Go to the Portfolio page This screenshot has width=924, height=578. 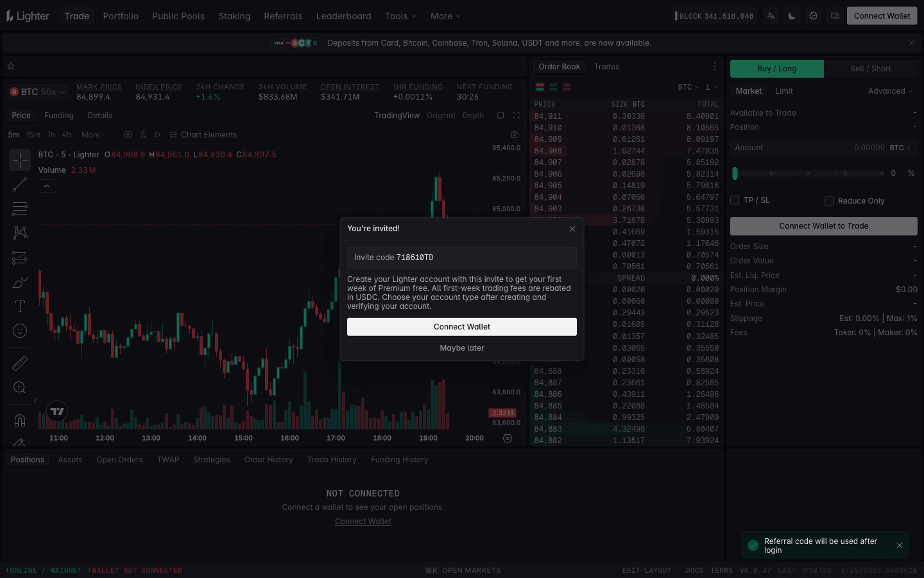121,16
